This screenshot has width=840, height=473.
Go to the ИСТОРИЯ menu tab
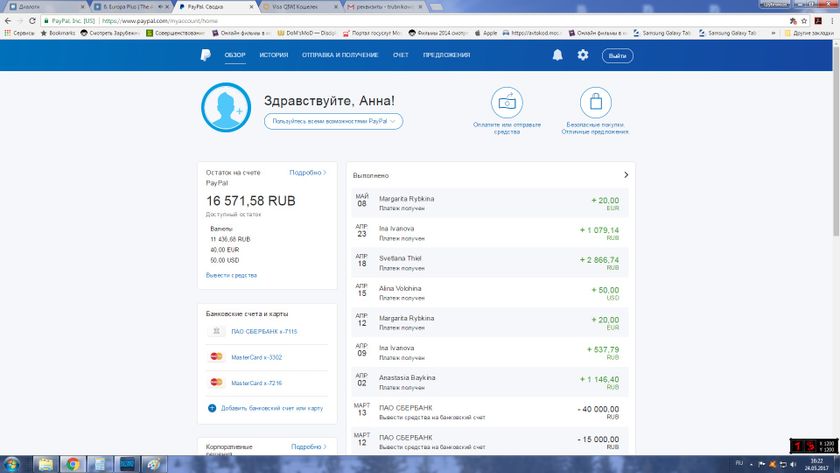coord(274,55)
